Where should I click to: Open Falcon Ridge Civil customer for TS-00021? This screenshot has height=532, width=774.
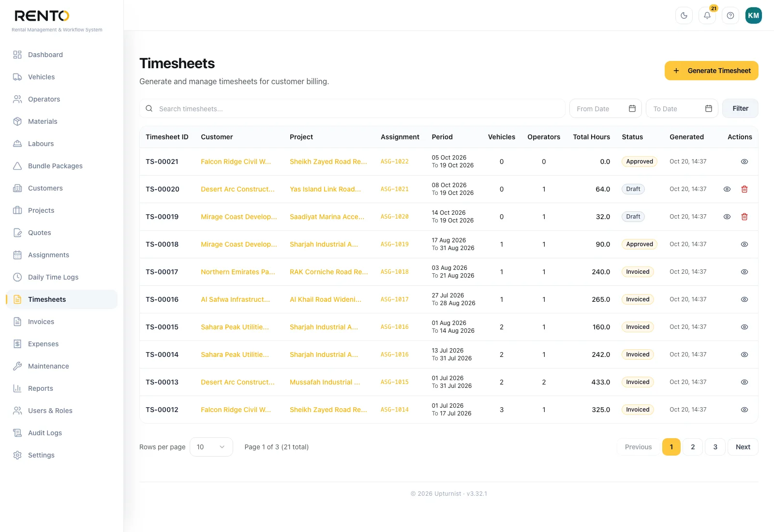[x=236, y=162]
